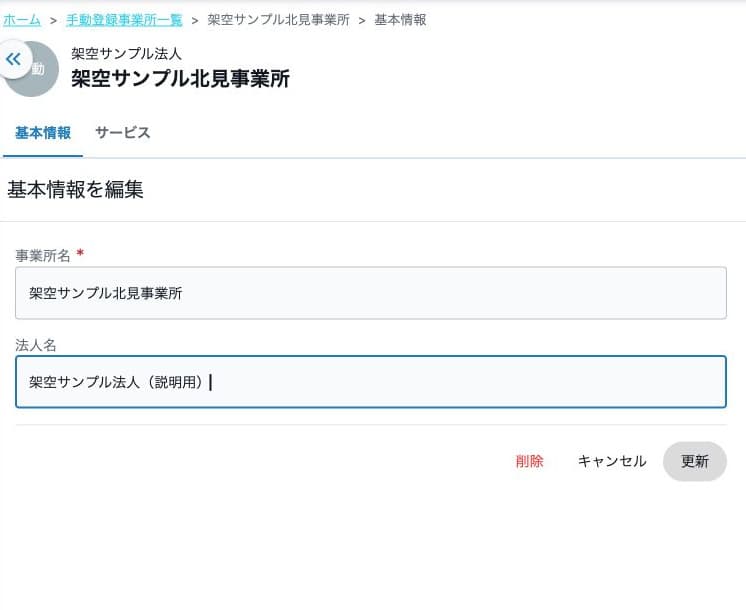This screenshot has width=746, height=610.
Task: Click 基本情報 breadcrumb text
Action: [x=400, y=20]
